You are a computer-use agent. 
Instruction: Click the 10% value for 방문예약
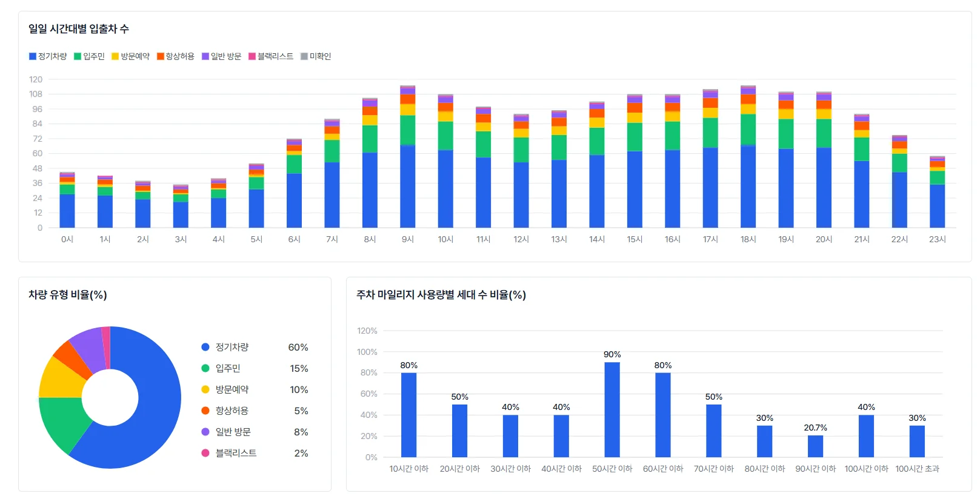pyautogui.click(x=299, y=389)
